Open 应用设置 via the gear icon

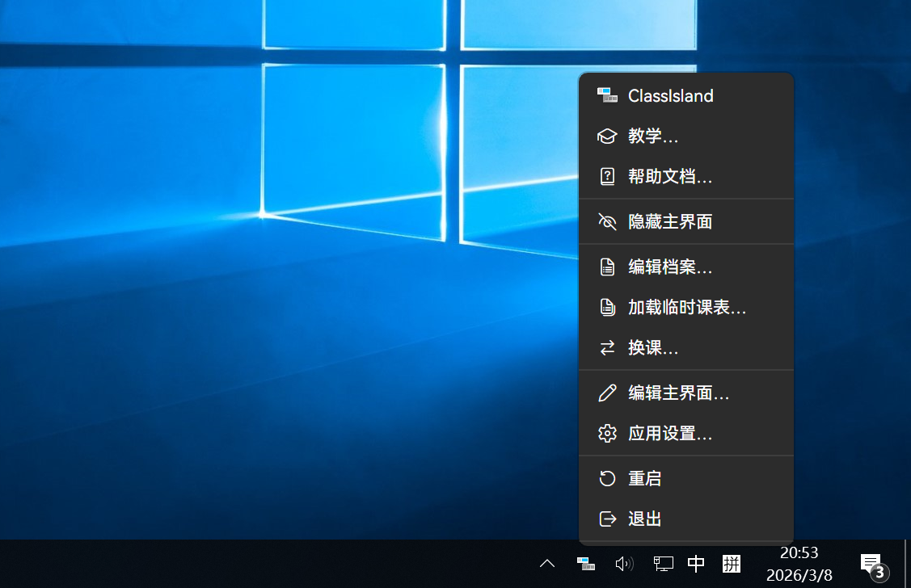[607, 433]
